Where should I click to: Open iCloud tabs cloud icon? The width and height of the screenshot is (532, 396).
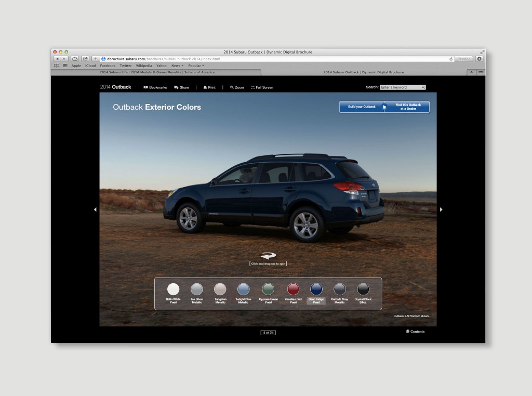tap(75, 59)
